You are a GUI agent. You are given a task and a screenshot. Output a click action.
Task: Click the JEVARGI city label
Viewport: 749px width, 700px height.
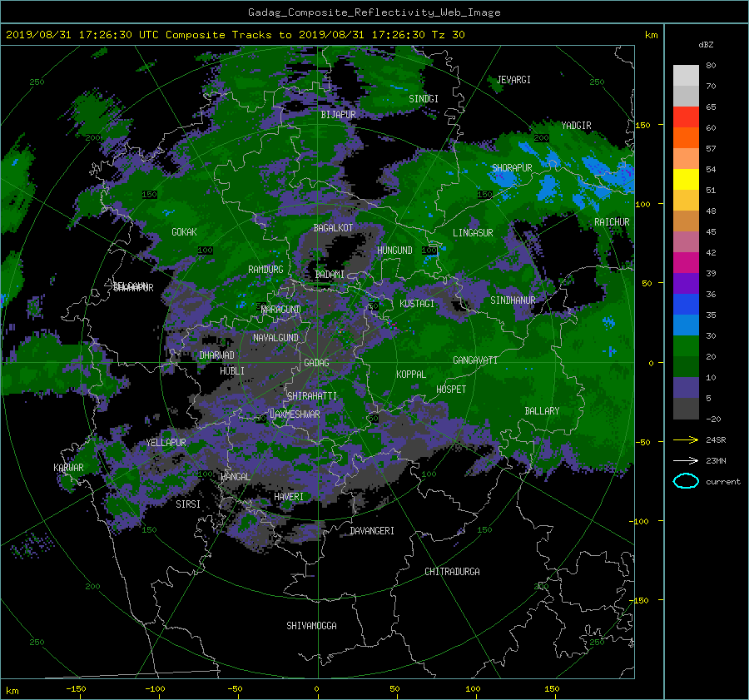pos(513,80)
